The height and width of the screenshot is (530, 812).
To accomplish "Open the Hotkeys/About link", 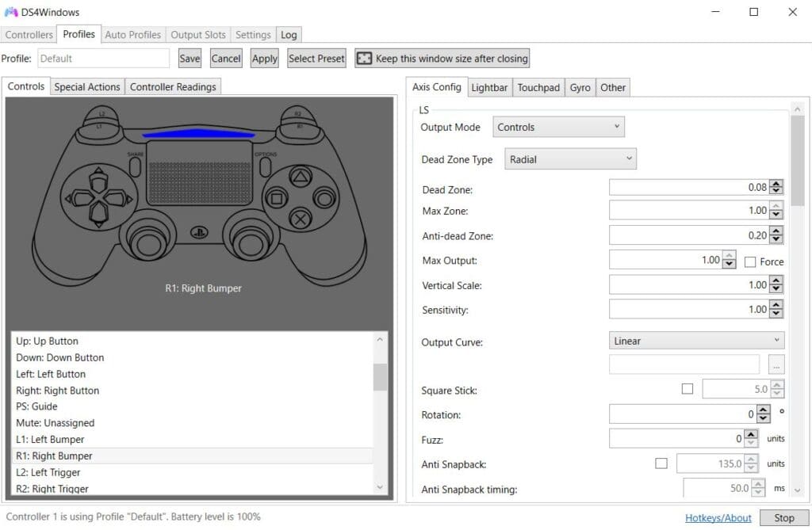I will click(x=718, y=517).
